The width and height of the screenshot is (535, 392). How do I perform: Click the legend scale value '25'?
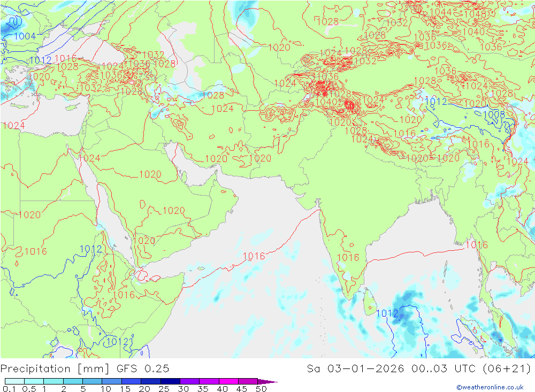click(164, 389)
